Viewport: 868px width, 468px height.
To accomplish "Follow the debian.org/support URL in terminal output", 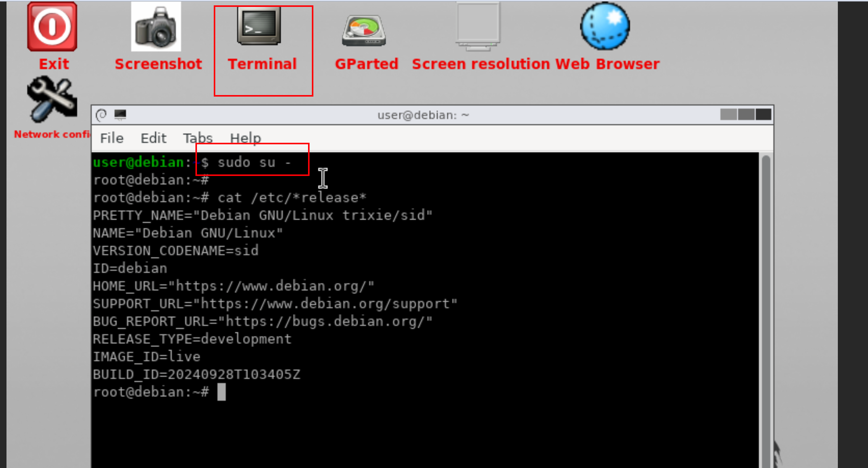I will coord(325,304).
